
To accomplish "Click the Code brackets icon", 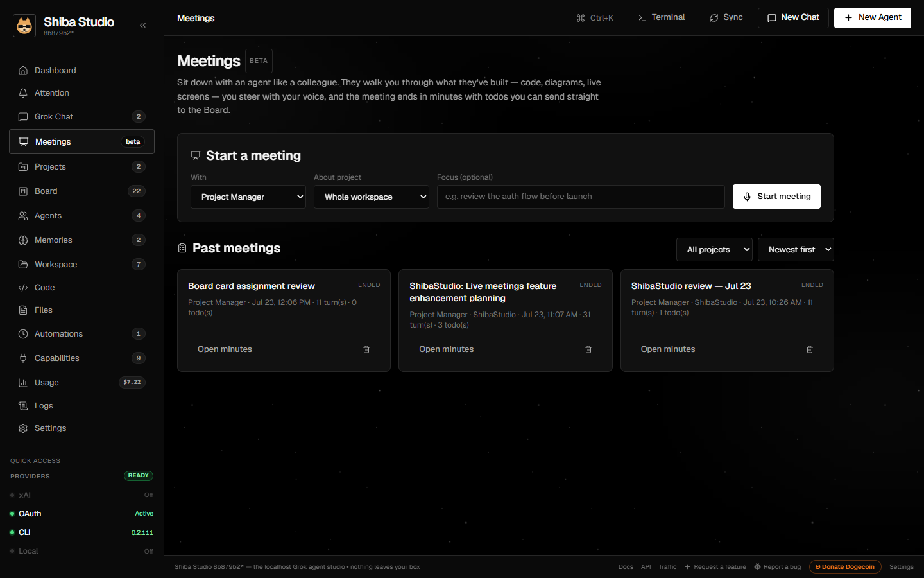I will (23, 288).
